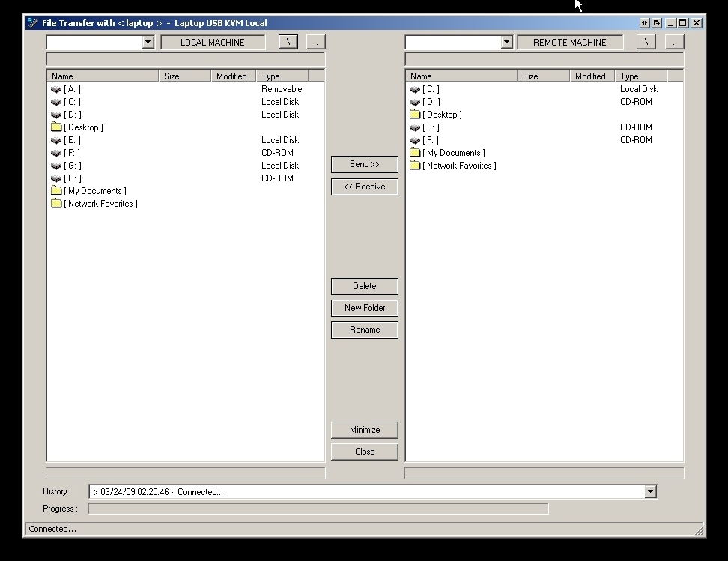Click the remote D: drive icon
Screen dimensions: 728x561
tap(415, 102)
